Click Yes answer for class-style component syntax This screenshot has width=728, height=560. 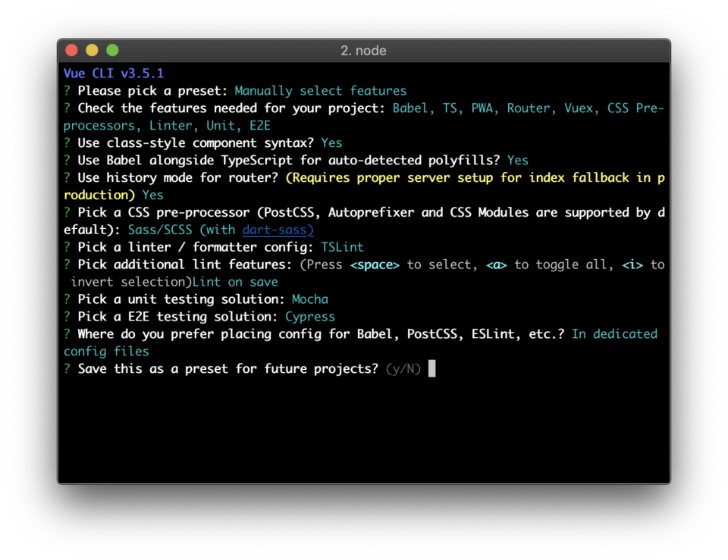point(331,142)
